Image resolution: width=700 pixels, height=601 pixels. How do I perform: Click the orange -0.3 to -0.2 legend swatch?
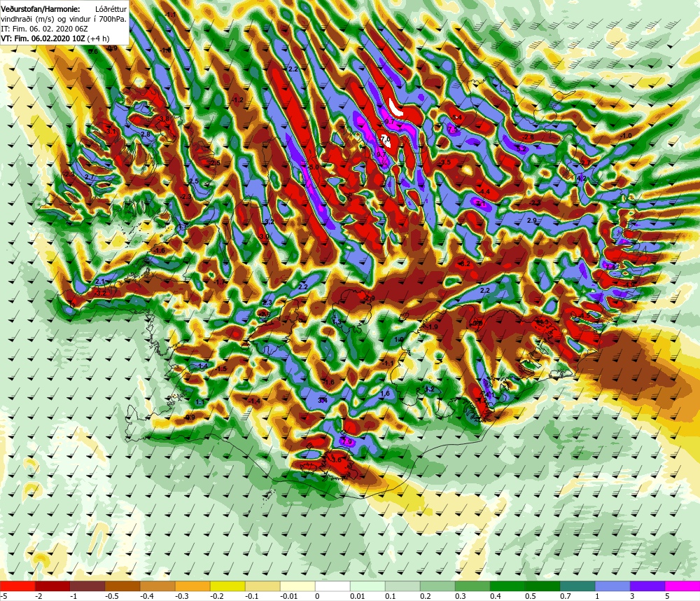[192, 586]
